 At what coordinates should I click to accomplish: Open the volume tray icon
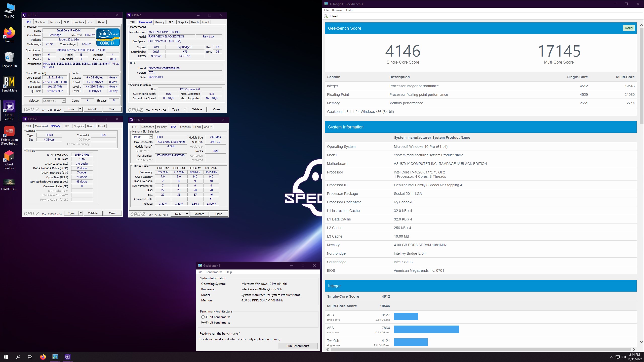(624, 357)
